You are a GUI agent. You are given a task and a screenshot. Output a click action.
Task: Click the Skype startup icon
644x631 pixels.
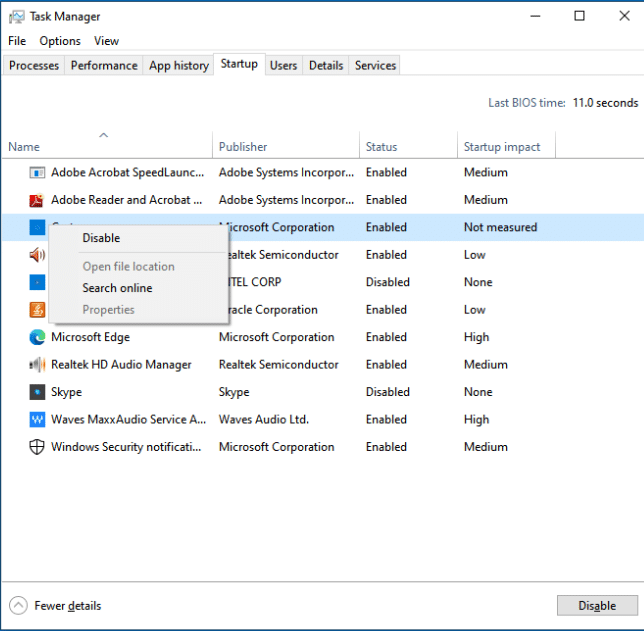click(x=37, y=392)
